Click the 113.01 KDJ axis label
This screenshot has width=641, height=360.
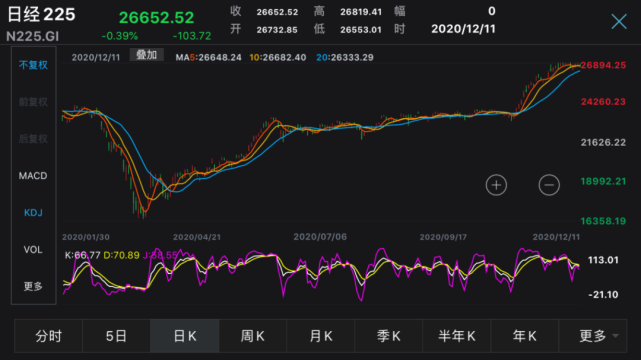[603, 260]
